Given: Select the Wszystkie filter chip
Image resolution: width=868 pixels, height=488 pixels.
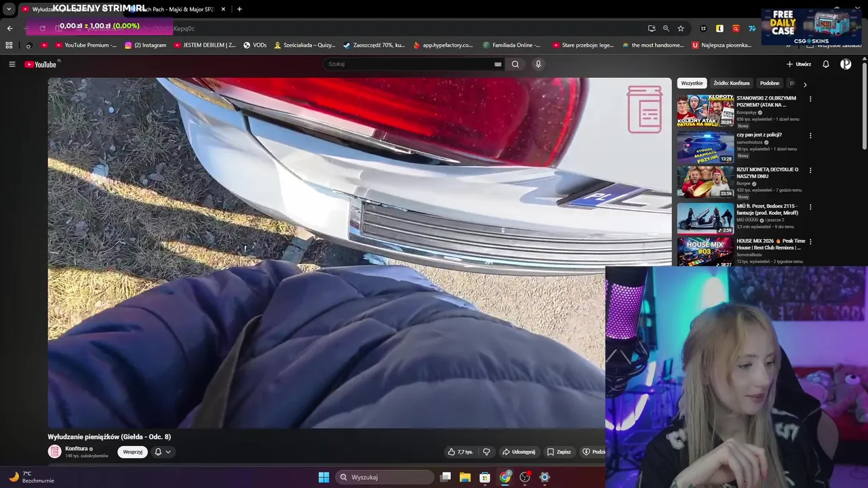Looking at the screenshot, I should pyautogui.click(x=692, y=83).
